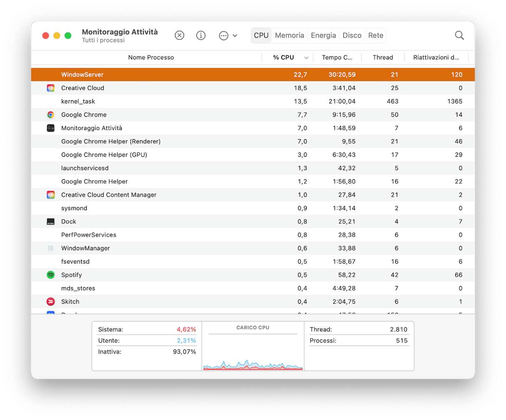506x420 pixels.
Task: Sort by Tempo CPU column header
Action: point(337,57)
